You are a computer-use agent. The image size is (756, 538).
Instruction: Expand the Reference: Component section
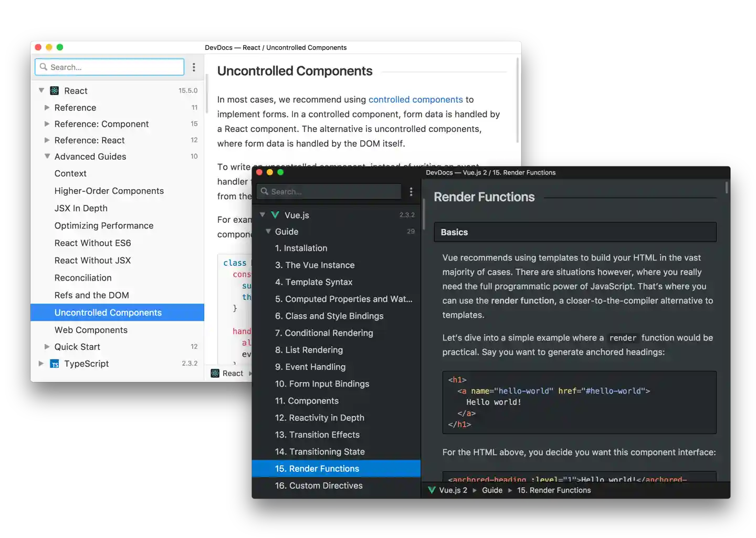(46, 124)
